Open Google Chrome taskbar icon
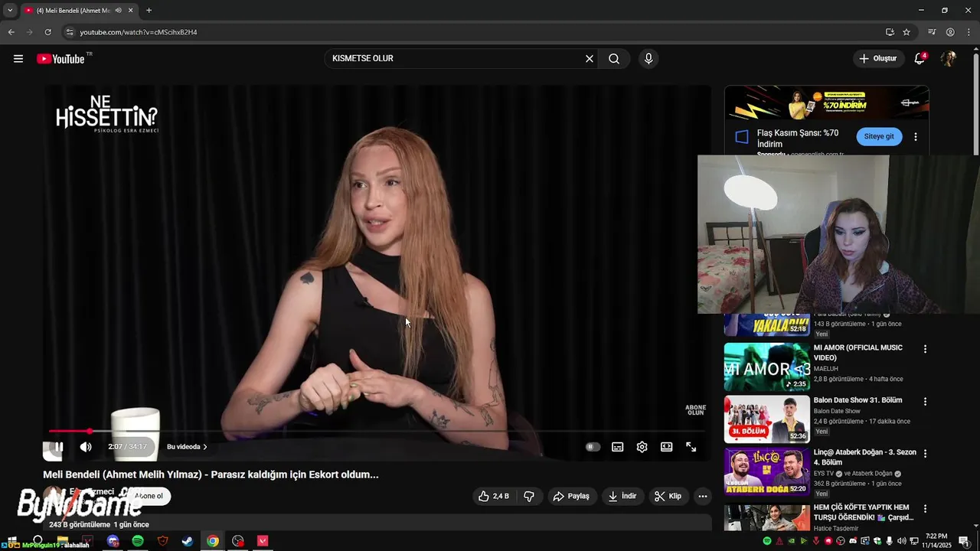 213,541
